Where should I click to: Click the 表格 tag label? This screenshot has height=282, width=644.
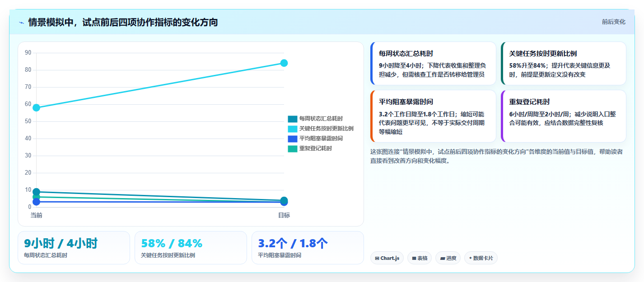[422, 259]
